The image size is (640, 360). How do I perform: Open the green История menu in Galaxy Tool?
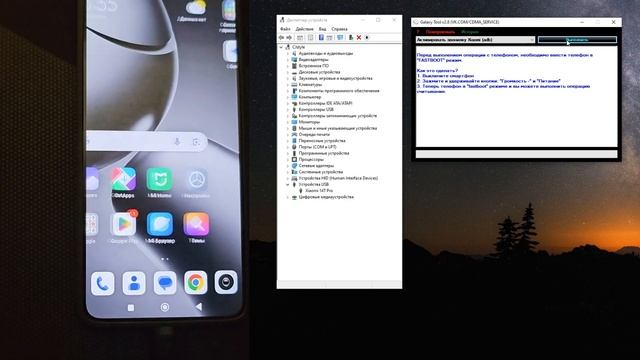point(469,32)
